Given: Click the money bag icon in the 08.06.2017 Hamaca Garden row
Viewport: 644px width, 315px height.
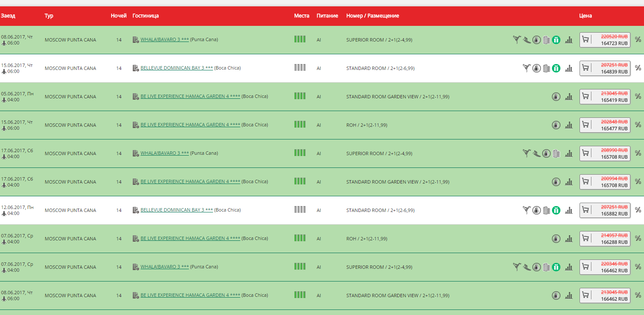Looking at the screenshot, I should click(x=556, y=295).
